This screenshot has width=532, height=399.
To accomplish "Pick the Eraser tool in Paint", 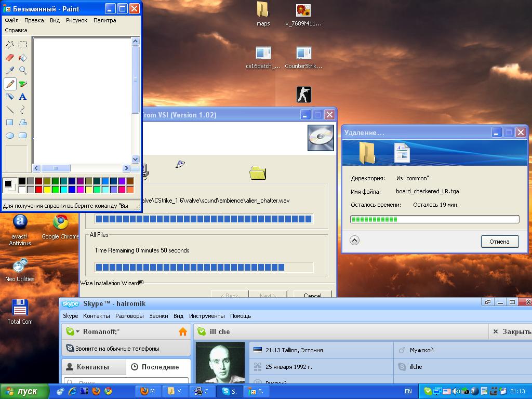I will click(10, 57).
